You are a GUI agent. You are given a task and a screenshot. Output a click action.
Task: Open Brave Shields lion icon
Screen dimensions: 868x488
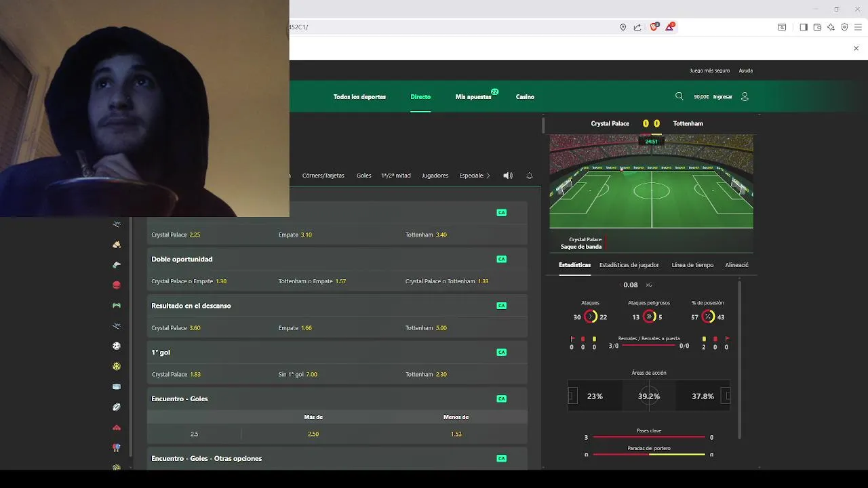654,27
